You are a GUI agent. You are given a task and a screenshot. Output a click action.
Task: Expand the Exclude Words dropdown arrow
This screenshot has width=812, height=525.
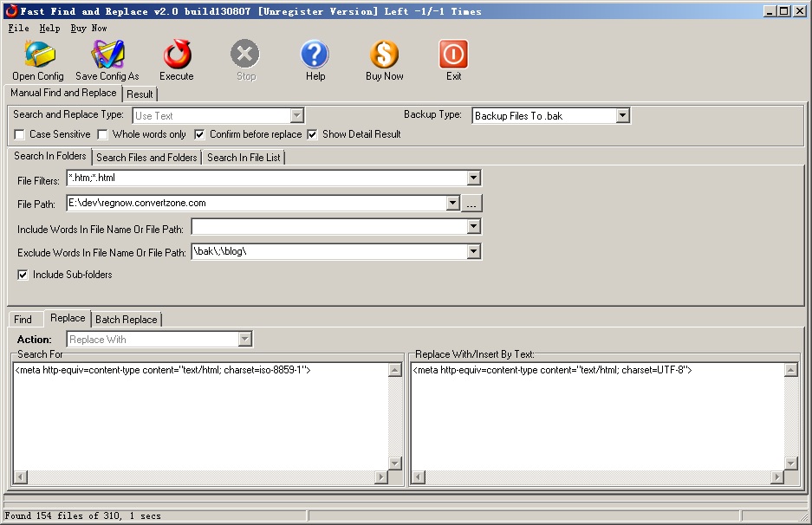473,252
